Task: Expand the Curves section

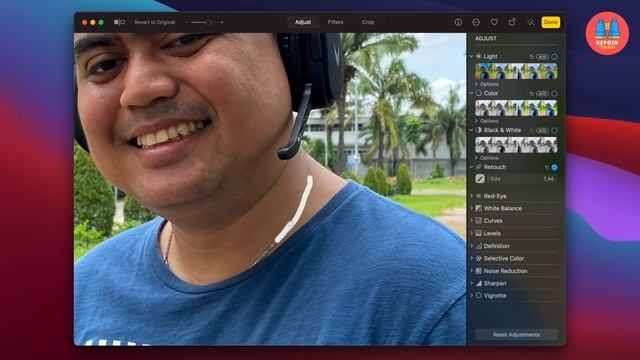Action: click(472, 220)
